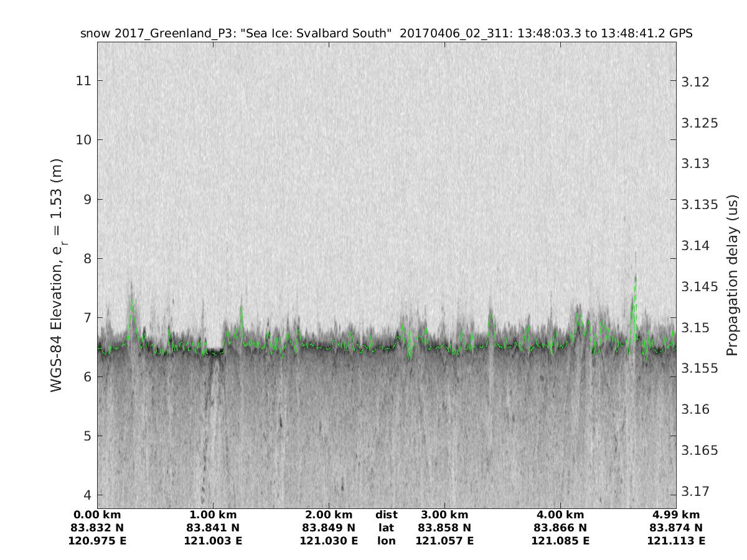Click the 121.003 E longitude label
747x560 pixels.
[213, 541]
